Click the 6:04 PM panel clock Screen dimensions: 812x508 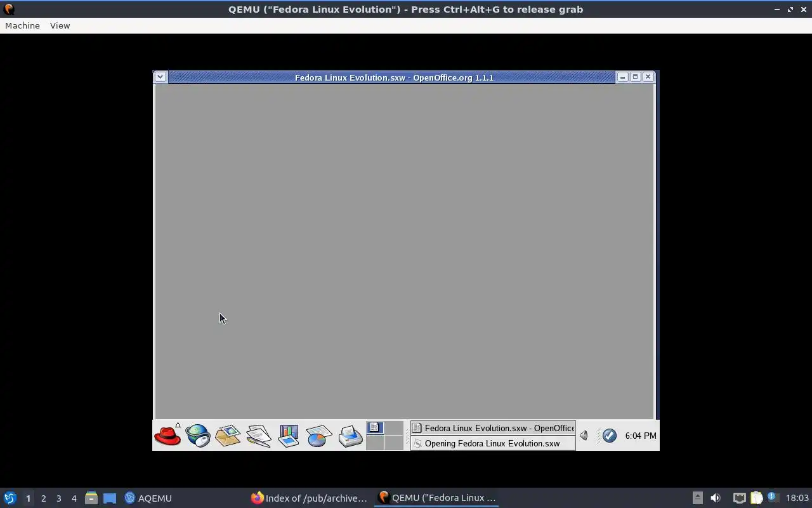641,436
